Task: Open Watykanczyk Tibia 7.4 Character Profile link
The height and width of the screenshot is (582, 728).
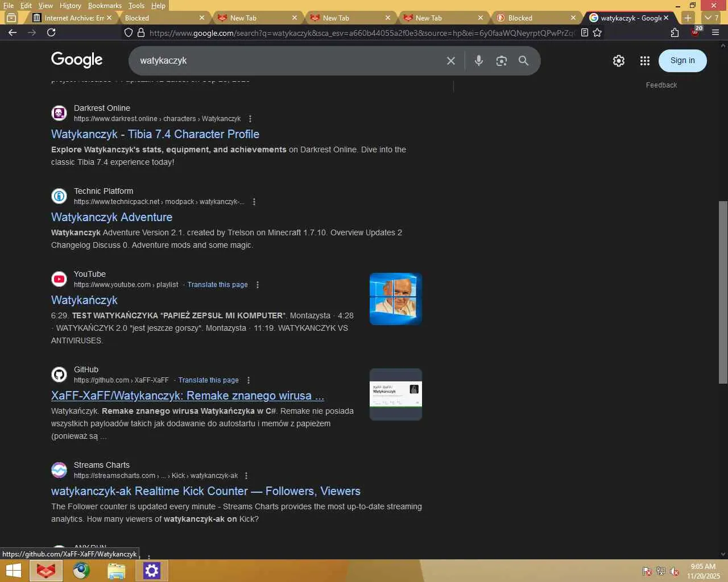Action: coord(155,134)
